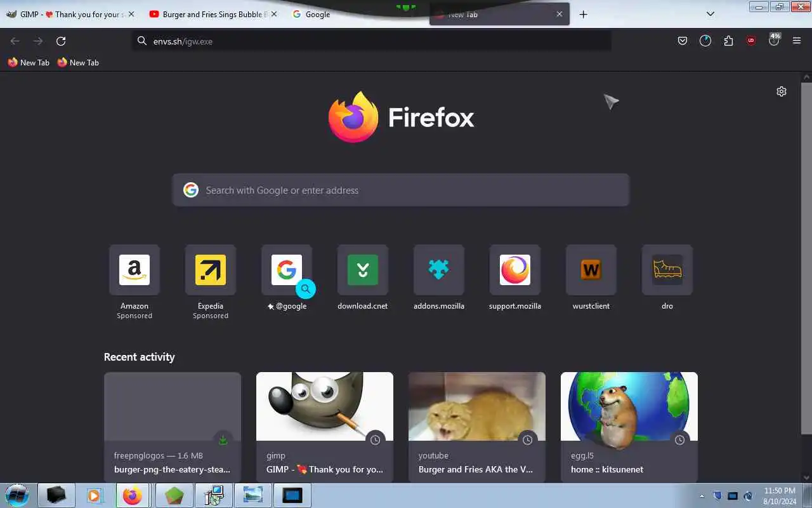Click the uBlock Origin toolbar icon
Screen dimensions: 812x508
751,41
